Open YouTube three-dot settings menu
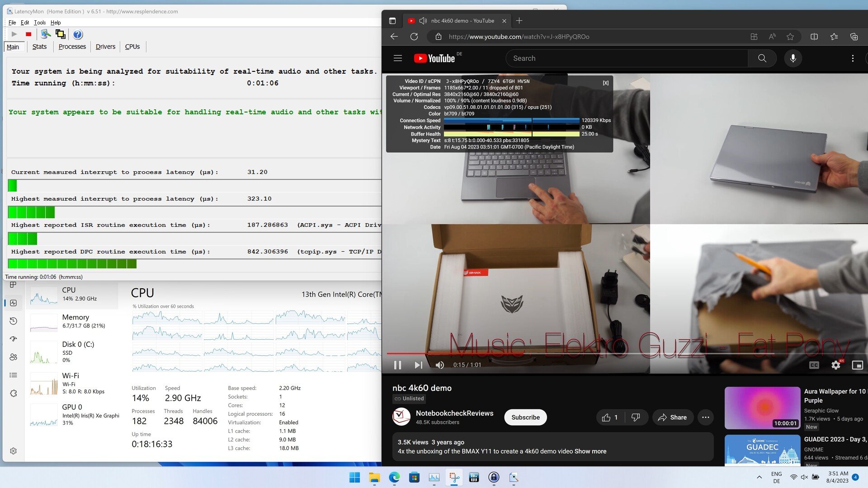The image size is (868, 488). click(x=853, y=58)
